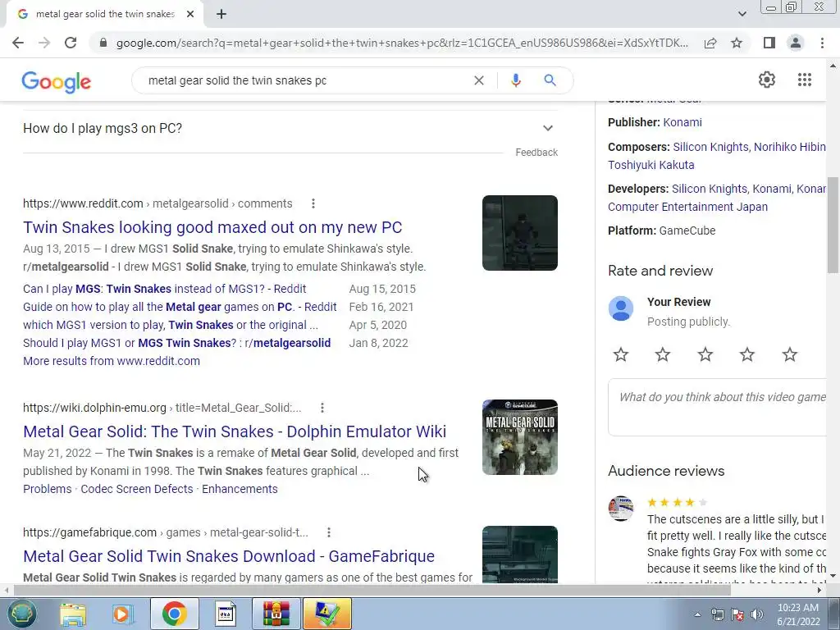Click the horizontal page scrollbar
Screen dimensions: 840x630
coord(372,591)
